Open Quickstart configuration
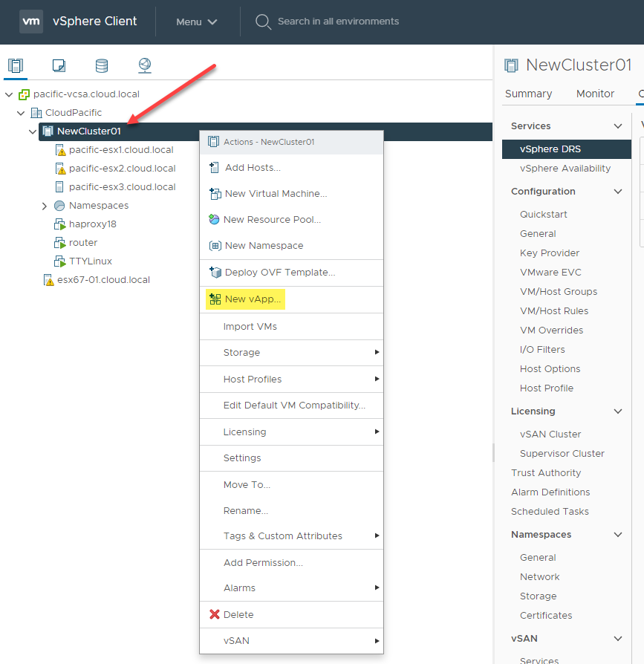 click(x=544, y=214)
